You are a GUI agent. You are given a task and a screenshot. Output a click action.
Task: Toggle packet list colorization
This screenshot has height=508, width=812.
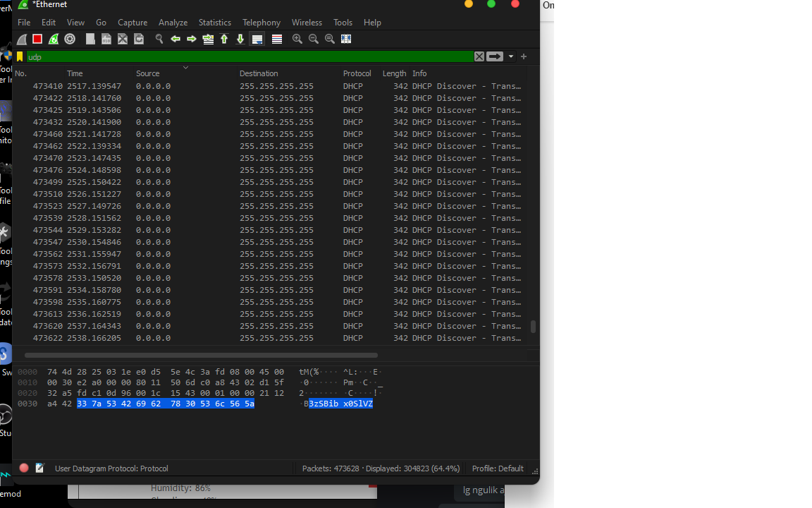point(277,39)
